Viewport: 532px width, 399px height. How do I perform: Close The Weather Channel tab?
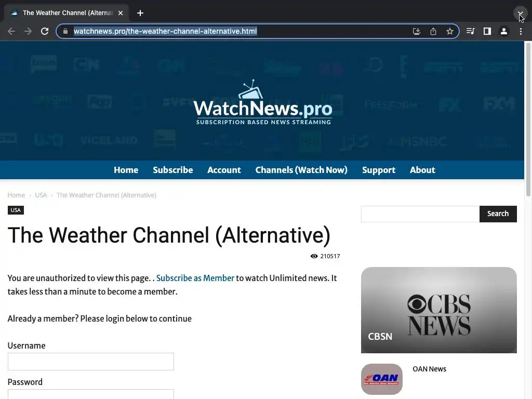point(121,13)
